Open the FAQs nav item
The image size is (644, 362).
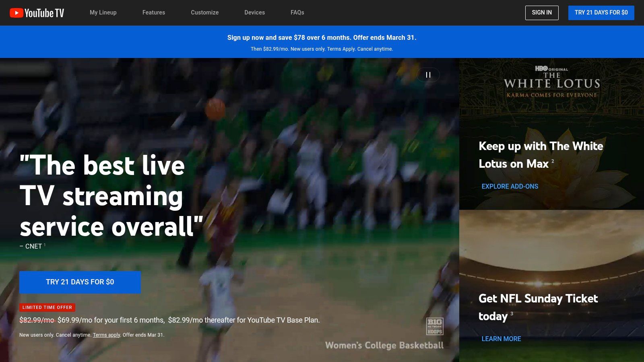point(297,12)
